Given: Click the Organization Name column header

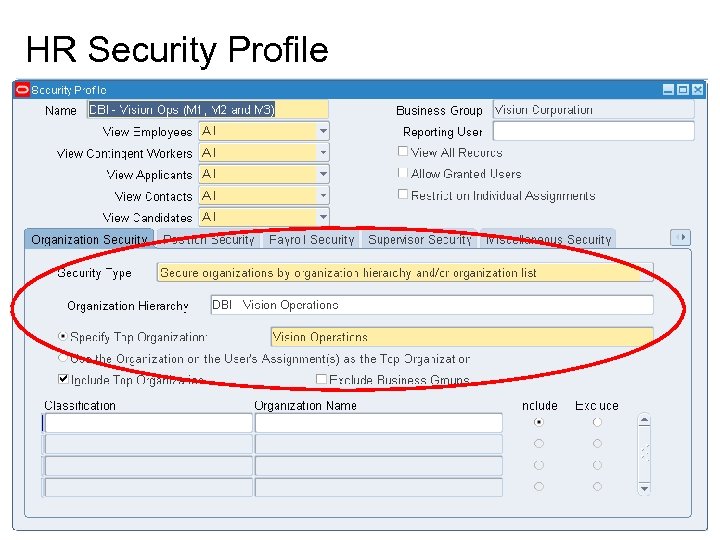Looking at the screenshot, I should point(305,405).
